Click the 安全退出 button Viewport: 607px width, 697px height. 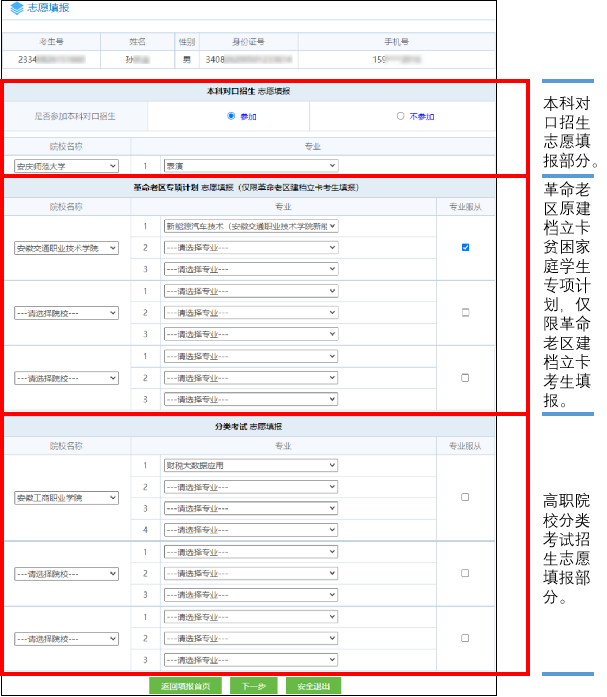coord(313,686)
